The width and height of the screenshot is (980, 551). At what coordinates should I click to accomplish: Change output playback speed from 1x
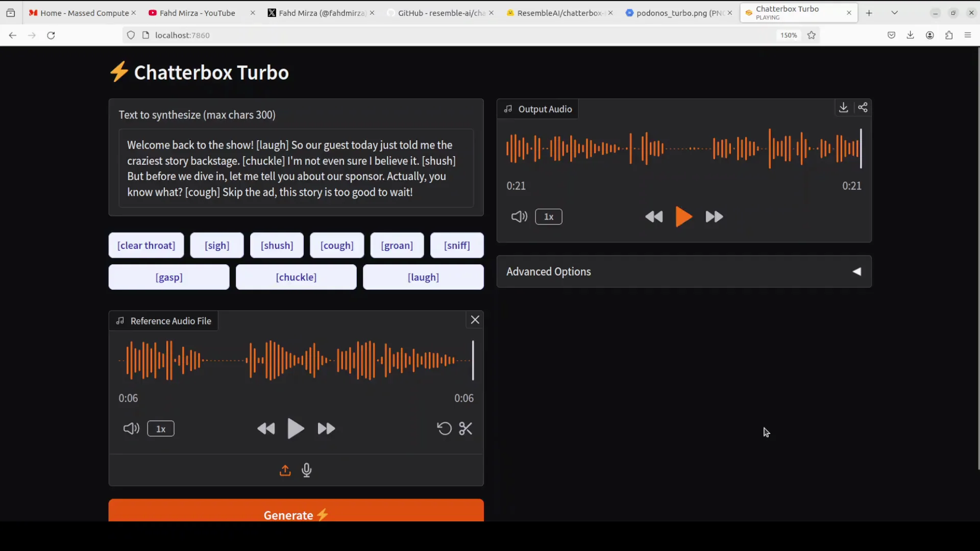[x=548, y=216]
